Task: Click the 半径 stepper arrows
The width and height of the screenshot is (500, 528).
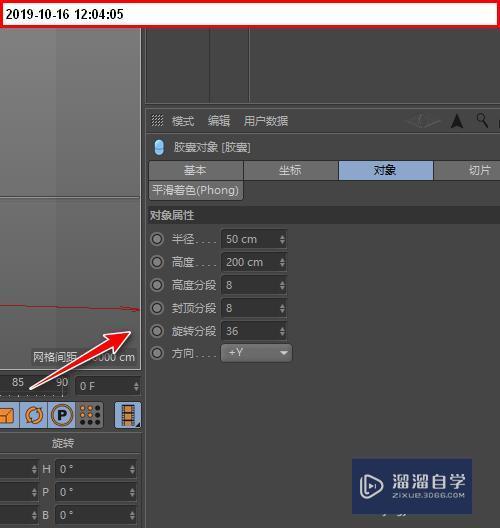Action: click(x=282, y=239)
